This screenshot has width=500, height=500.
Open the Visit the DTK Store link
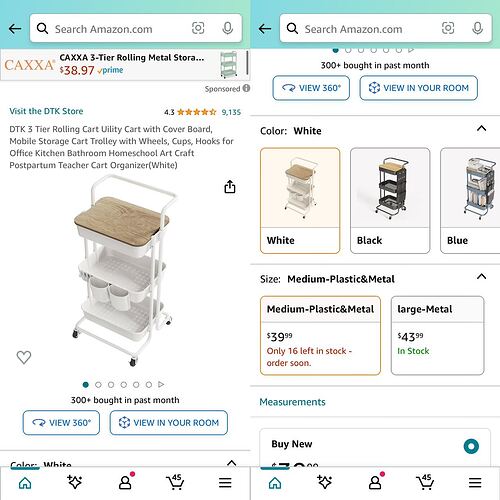click(46, 111)
